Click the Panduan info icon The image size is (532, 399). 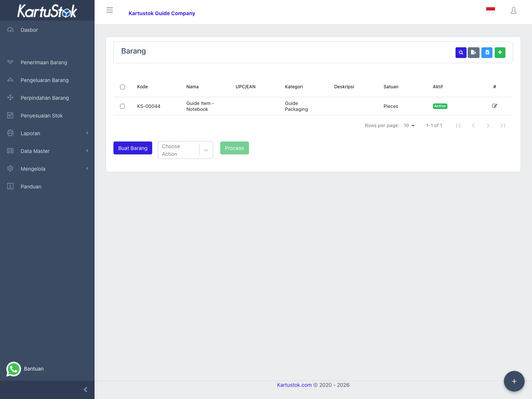pyautogui.click(x=10, y=186)
